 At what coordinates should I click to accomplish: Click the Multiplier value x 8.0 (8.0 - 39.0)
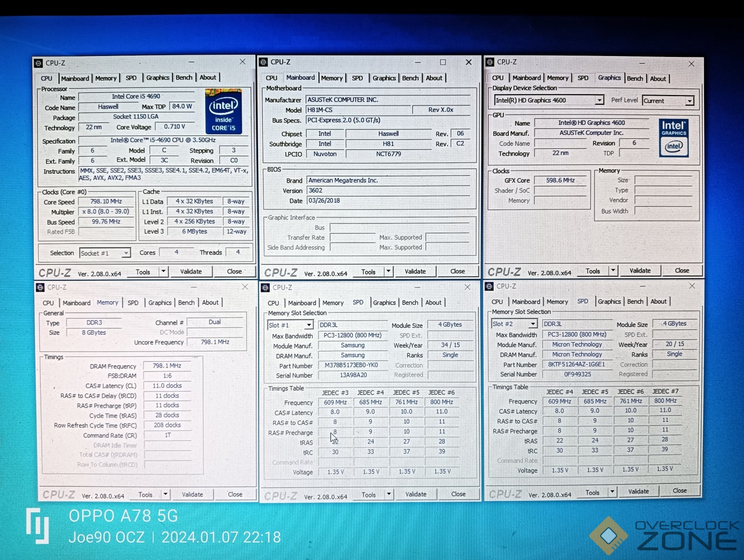(x=106, y=211)
